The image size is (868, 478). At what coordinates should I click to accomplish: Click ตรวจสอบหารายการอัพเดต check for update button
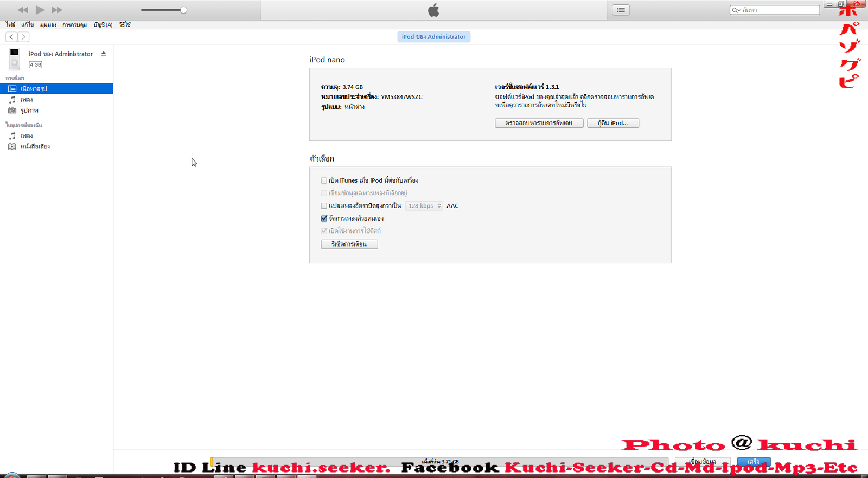point(539,123)
